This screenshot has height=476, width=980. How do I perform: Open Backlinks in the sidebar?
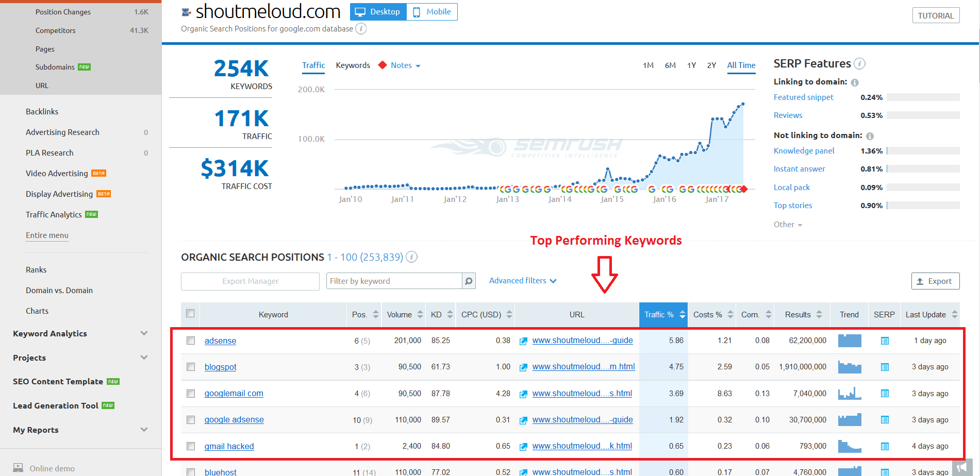click(x=42, y=111)
